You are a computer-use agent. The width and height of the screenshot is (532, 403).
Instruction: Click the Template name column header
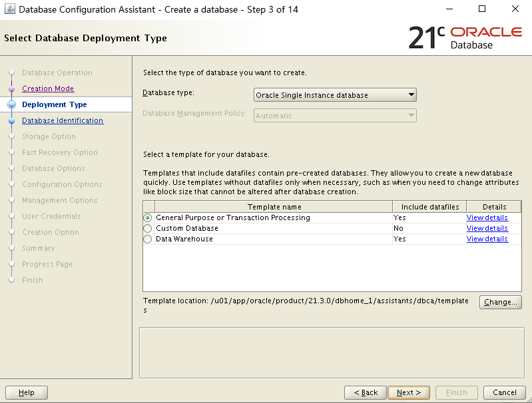point(274,207)
